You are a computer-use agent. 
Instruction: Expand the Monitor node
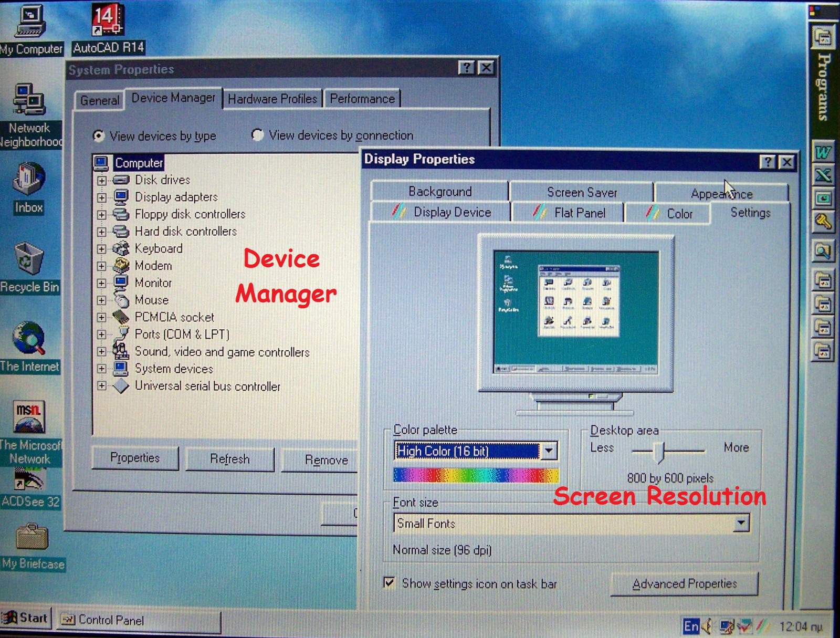tap(102, 284)
